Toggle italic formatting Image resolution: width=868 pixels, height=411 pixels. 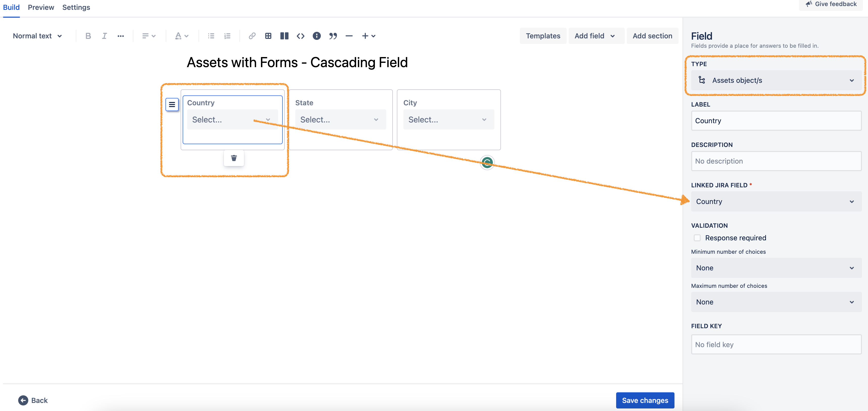[x=104, y=36]
